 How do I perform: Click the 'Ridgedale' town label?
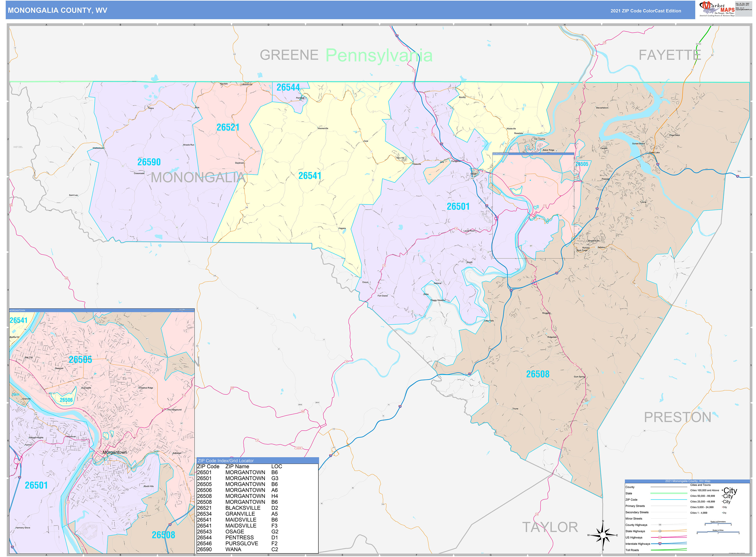[552, 337]
